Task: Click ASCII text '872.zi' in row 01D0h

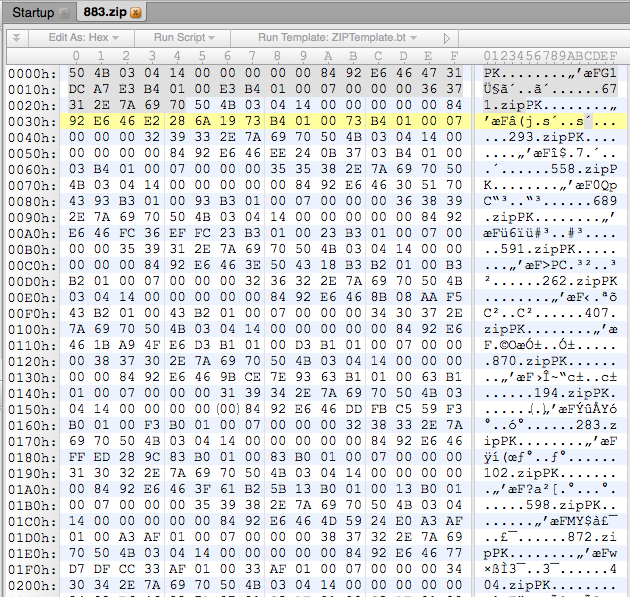Action: (x=592, y=537)
